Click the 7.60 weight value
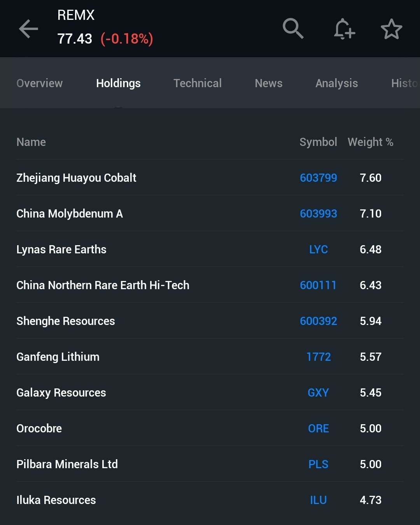This screenshot has width=420, height=525. [x=371, y=178]
